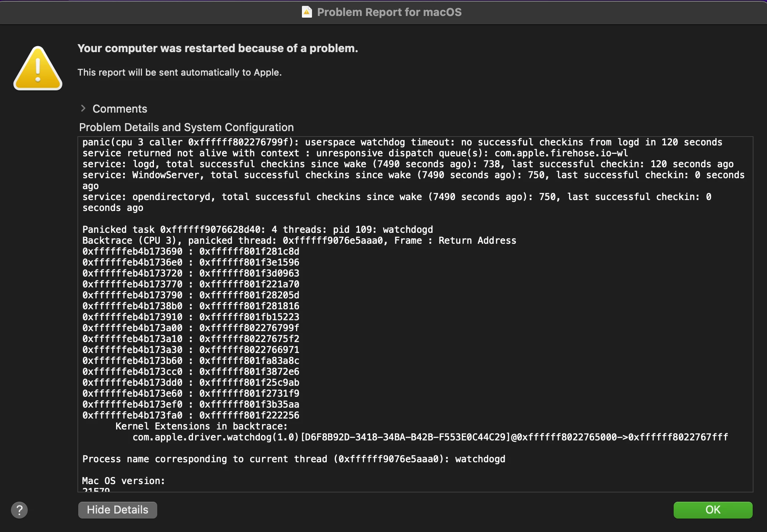This screenshot has height=532, width=767.
Task: Click 'Your computer was restarted' heading
Action: click(x=217, y=48)
